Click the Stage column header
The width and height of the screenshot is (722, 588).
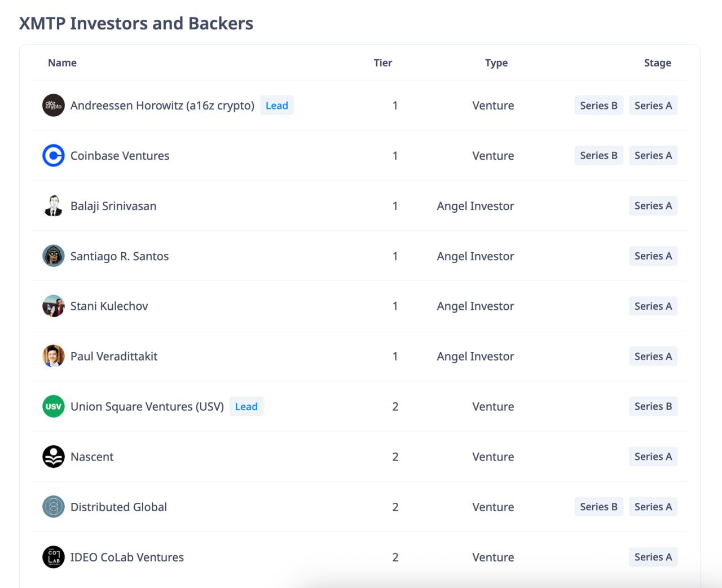[x=658, y=63]
